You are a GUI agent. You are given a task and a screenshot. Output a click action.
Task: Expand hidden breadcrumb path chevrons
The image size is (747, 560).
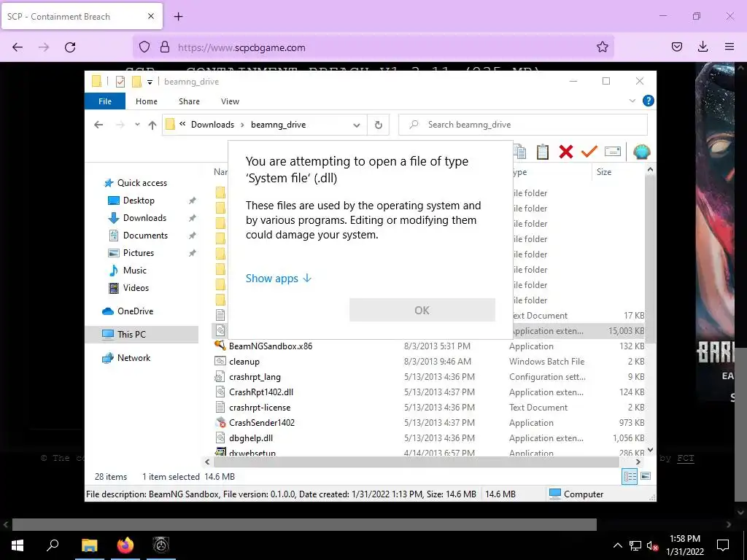tap(182, 124)
